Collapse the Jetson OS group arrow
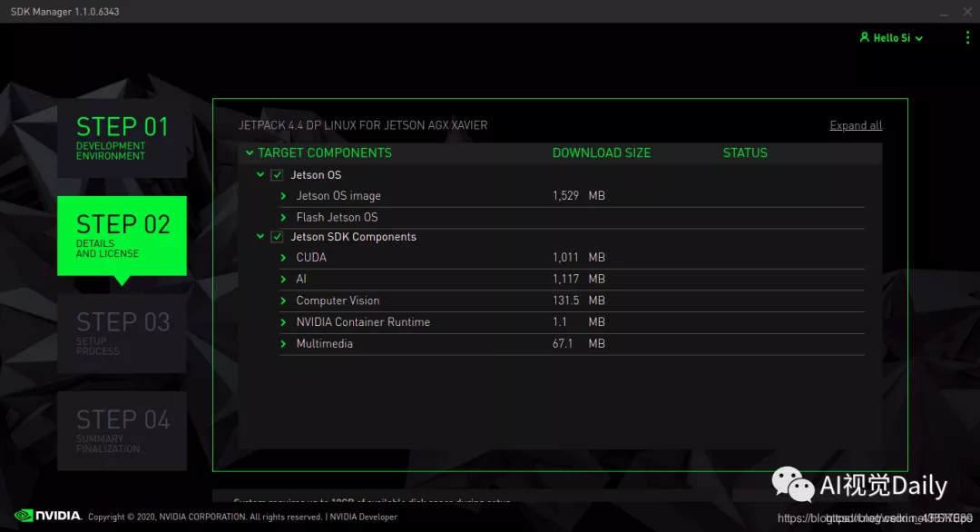This screenshot has height=532, width=980. (x=260, y=174)
